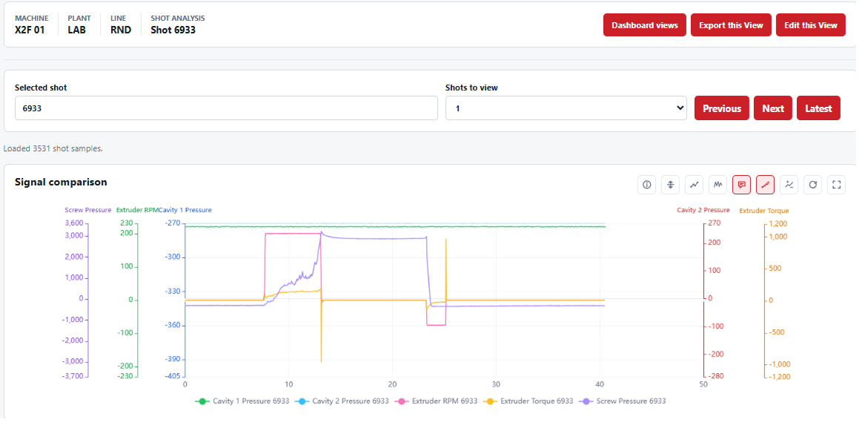Go to the Previous shot
This screenshot has height=428, width=868.
click(722, 108)
